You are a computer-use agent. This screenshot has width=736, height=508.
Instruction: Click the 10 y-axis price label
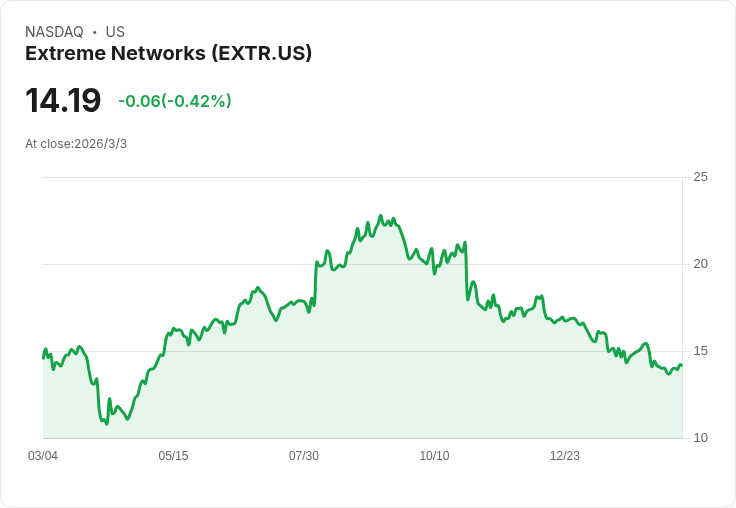pyautogui.click(x=700, y=438)
